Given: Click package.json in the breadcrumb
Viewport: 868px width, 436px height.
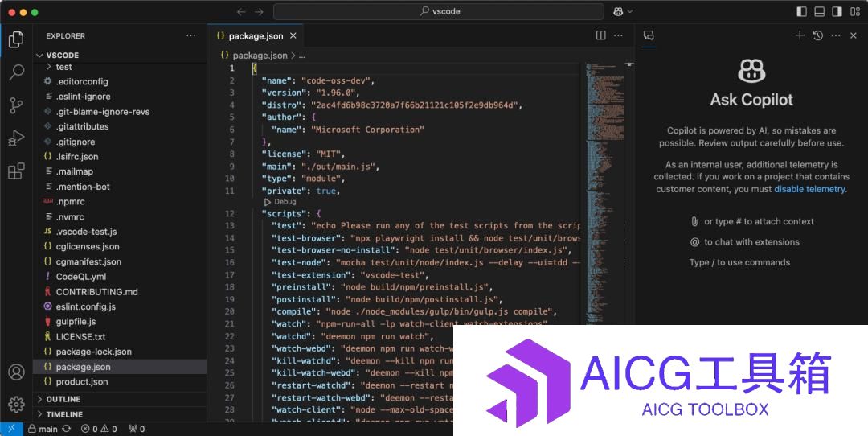Looking at the screenshot, I should tap(260, 56).
